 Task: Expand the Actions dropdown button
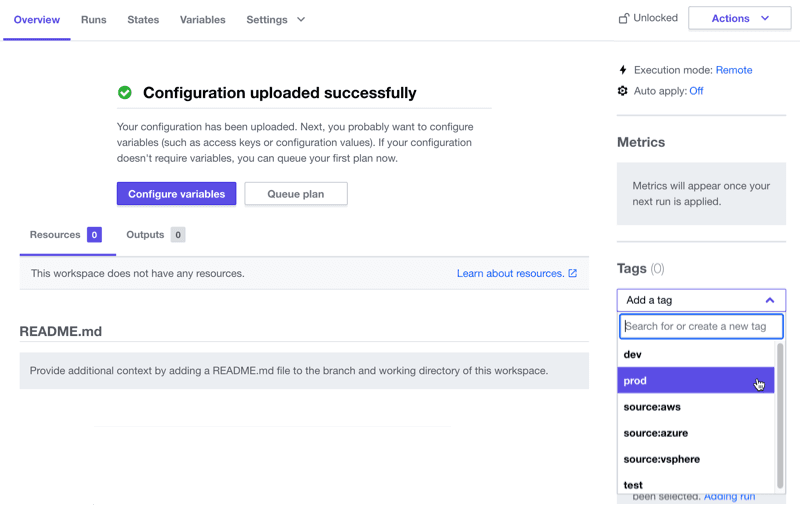point(740,19)
